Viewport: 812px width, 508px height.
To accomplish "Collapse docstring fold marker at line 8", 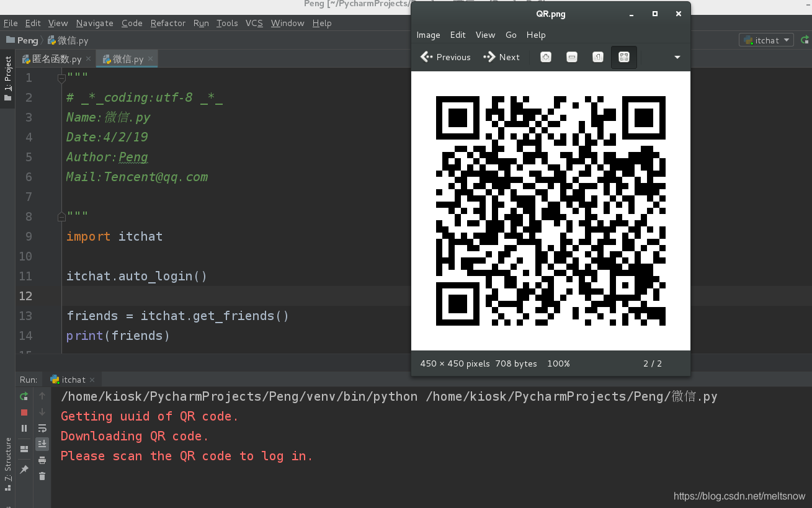I will tap(61, 216).
